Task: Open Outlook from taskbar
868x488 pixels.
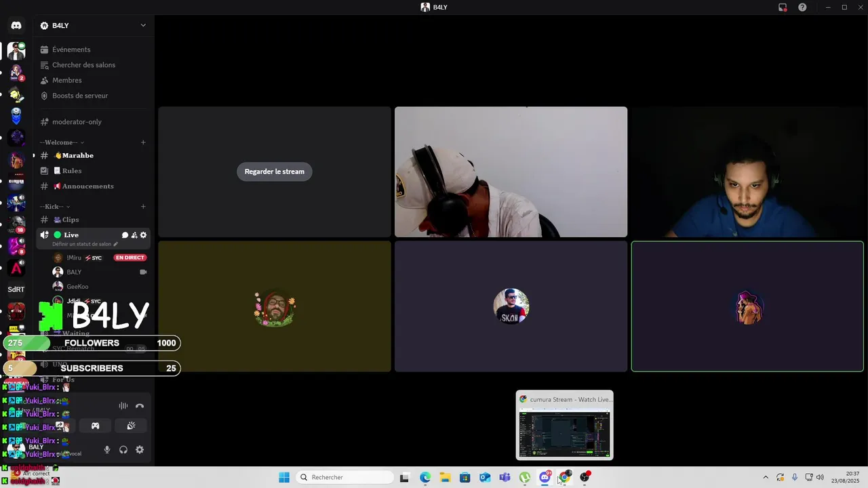Action: pos(485,477)
